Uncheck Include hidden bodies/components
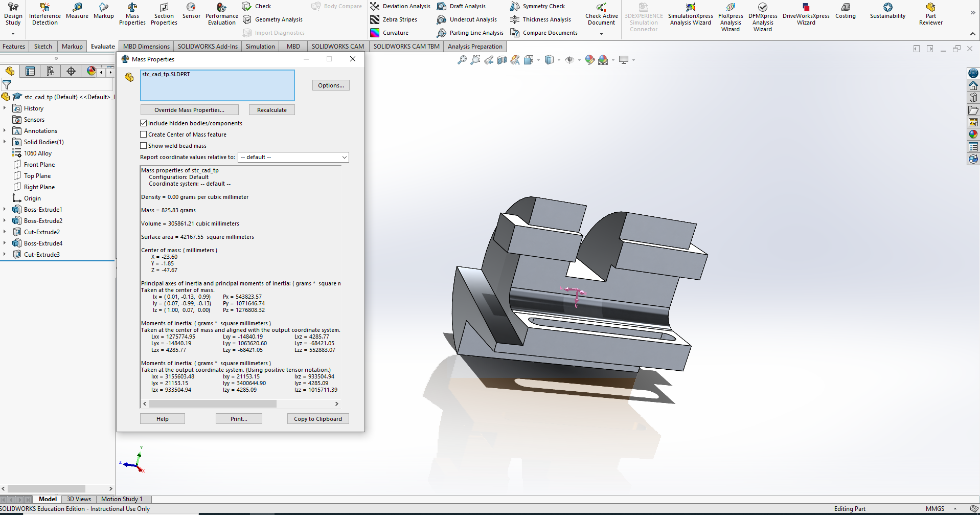The height and width of the screenshot is (515, 980). pyautogui.click(x=144, y=123)
